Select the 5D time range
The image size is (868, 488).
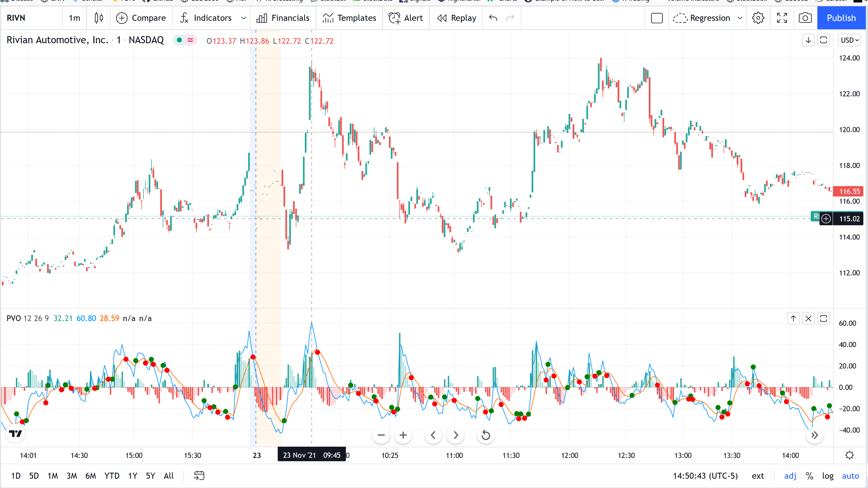(34, 475)
